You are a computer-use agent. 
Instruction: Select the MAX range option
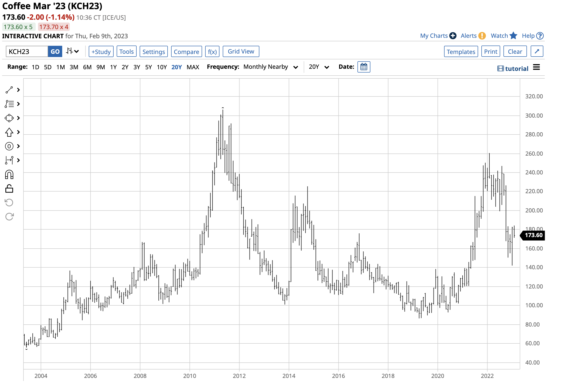click(x=193, y=67)
